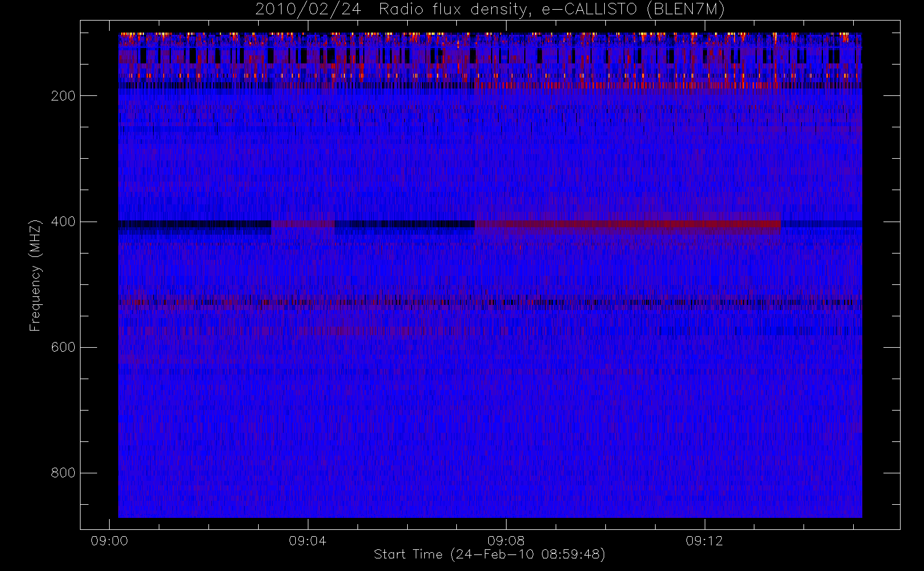924x571 pixels.
Task: Click the 600 frequency tick label
Action: pos(63,347)
